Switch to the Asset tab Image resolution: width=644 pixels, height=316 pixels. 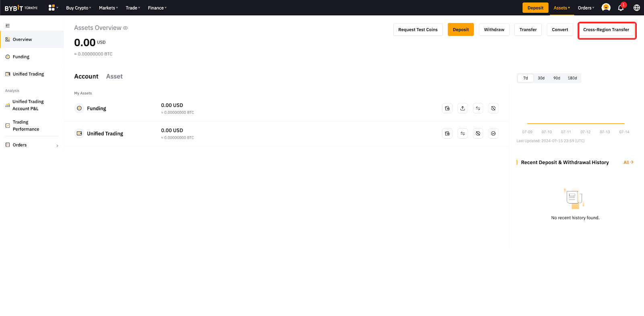point(114,77)
